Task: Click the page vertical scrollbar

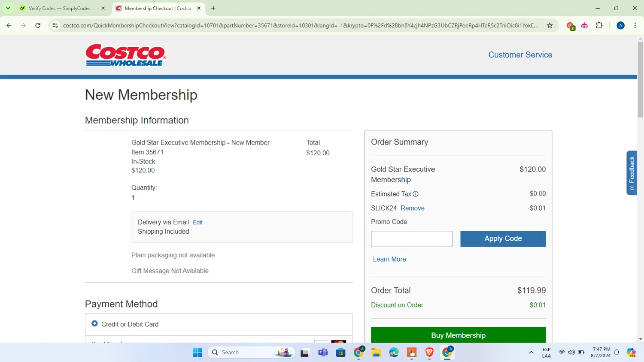Action: point(640,79)
